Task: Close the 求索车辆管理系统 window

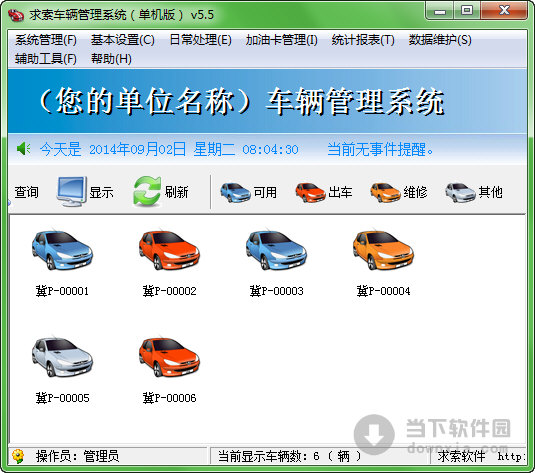Action: (x=504, y=11)
